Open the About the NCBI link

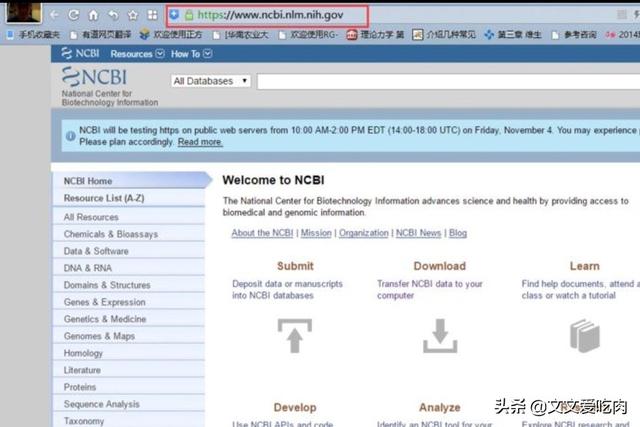click(x=262, y=233)
